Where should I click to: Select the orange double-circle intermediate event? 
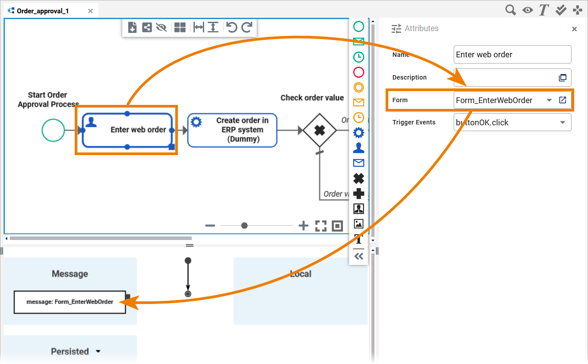(x=358, y=87)
